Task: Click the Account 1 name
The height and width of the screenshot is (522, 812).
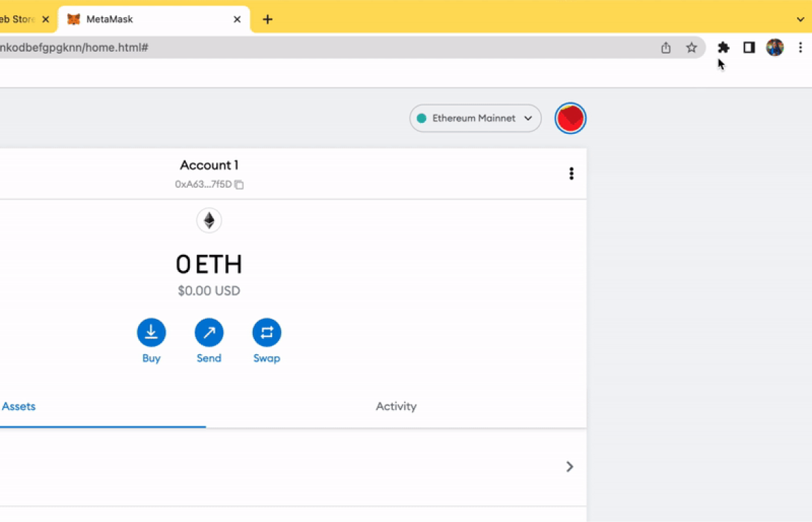Action: tap(209, 165)
